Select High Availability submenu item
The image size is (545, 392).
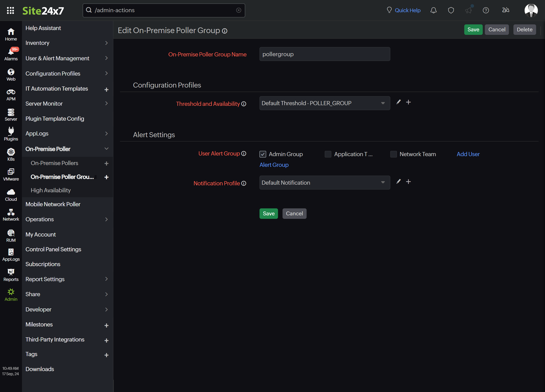click(x=51, y=190)
